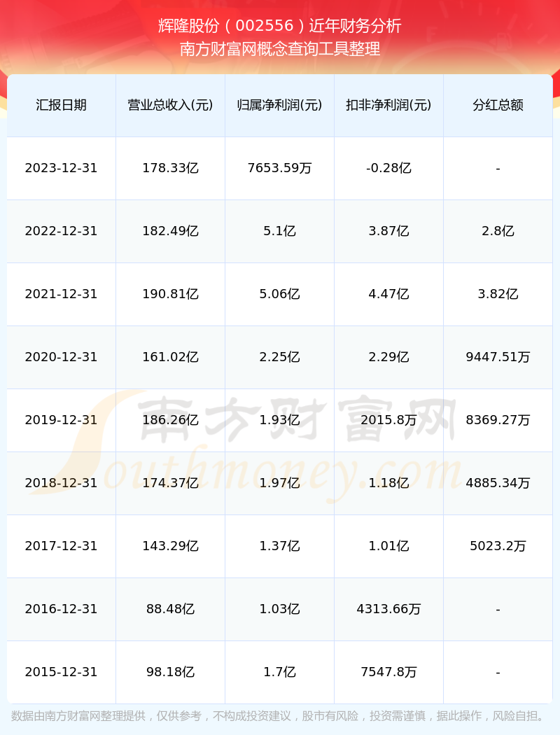The width and height of the screenshot is (560, 735).
Task: Select the 1.7亿 net profit cell
Action: (280, 672)
